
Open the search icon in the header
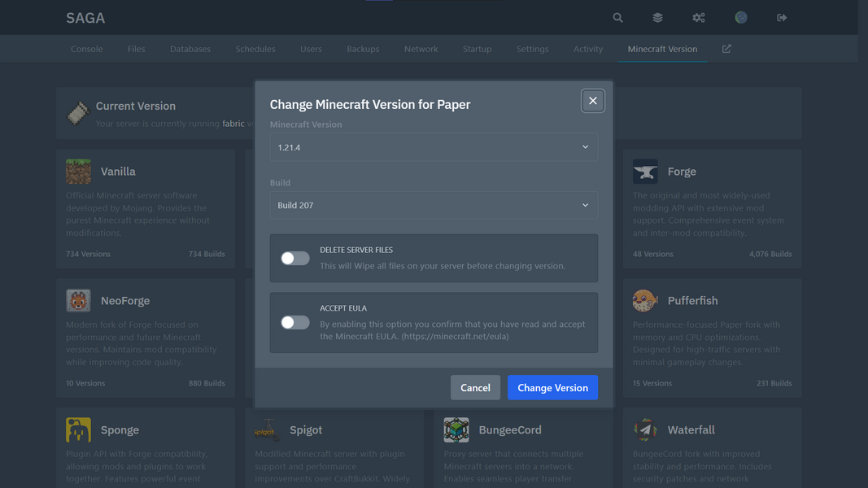tap(617, 18)
